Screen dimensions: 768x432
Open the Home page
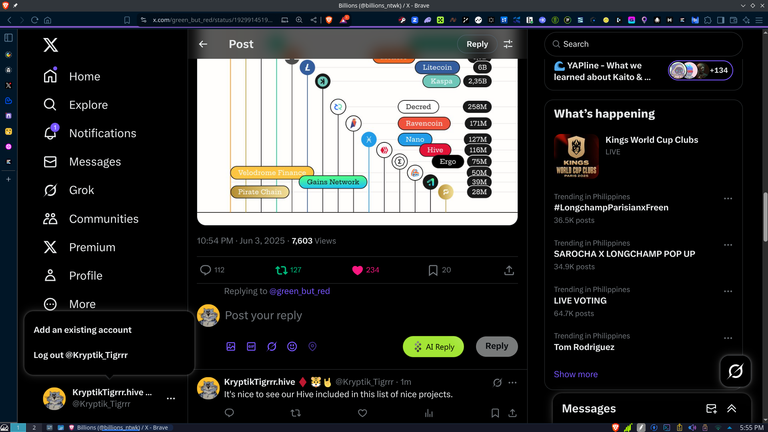[x=72, y=76]
